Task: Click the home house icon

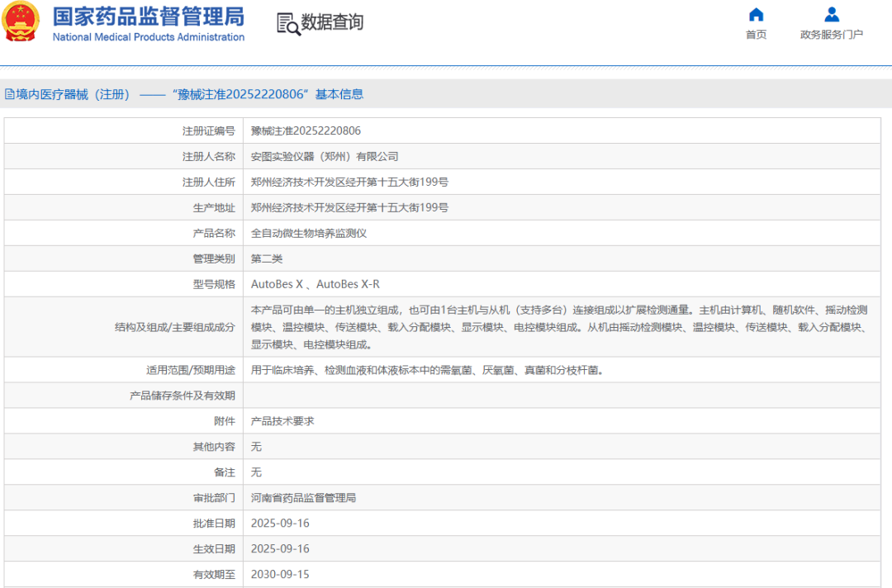Action: [756, 15]
